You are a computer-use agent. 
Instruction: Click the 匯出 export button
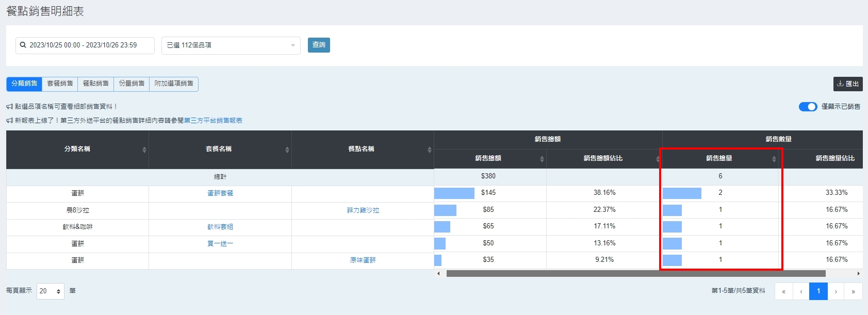(848, 84)
